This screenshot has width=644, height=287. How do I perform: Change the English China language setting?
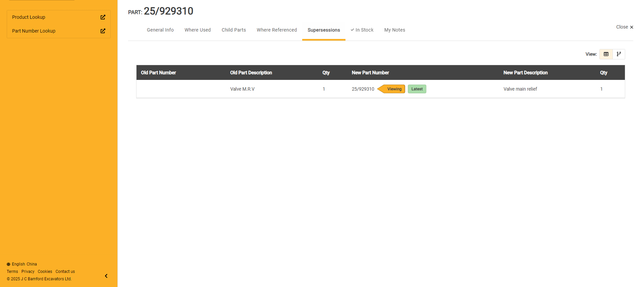24,264
